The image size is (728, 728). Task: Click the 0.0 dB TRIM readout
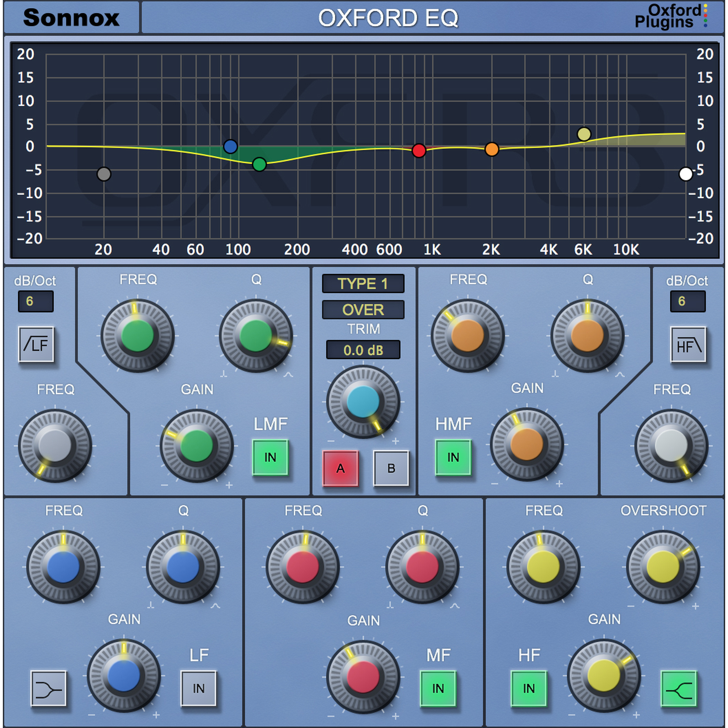click(x=363, y=349)
